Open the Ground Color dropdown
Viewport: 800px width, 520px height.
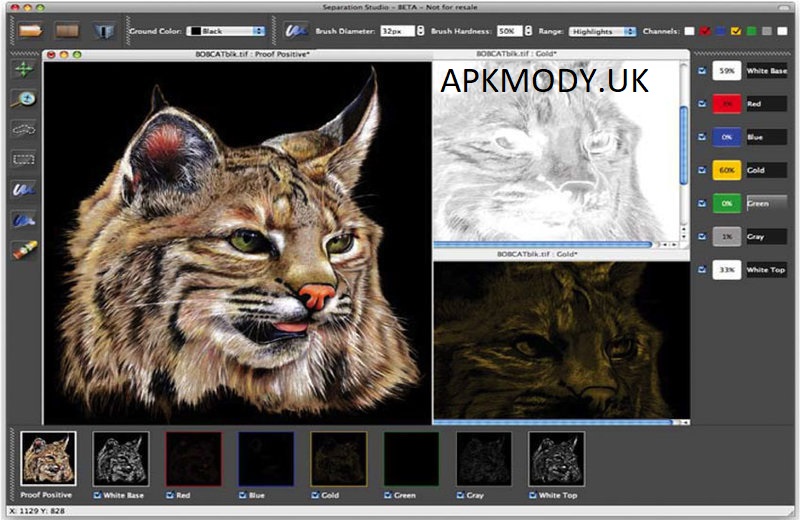click(226, 31)
